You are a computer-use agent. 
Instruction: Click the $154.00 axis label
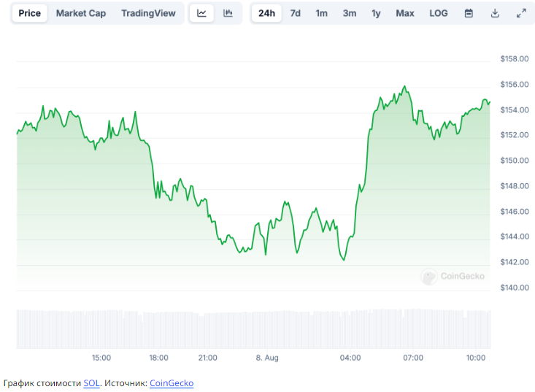coord(514,109)
